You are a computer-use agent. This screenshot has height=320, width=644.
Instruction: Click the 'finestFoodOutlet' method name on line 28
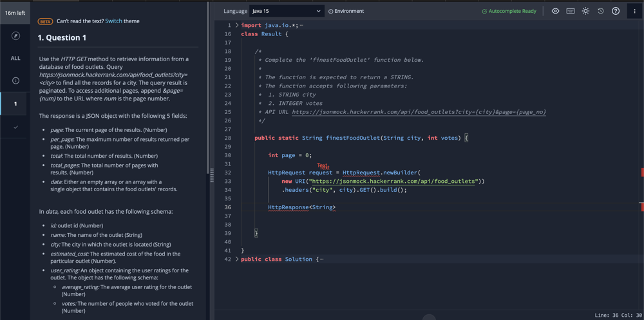(353, 138)
